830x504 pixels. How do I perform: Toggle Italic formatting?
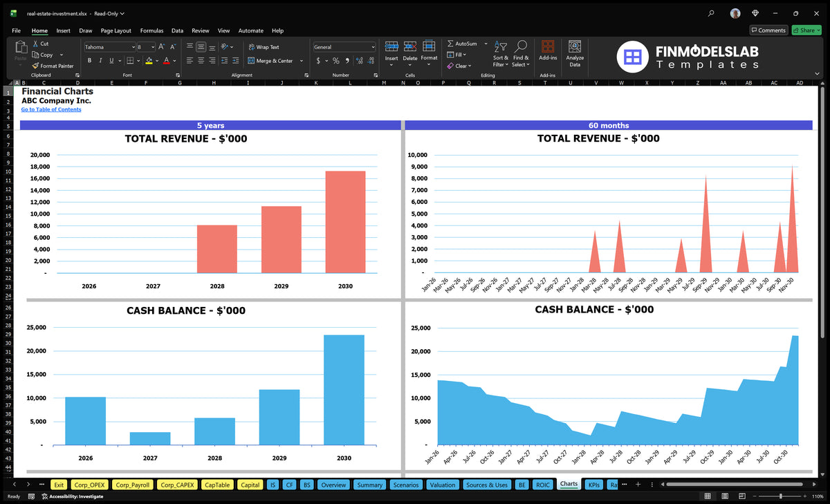click(100, 61)
